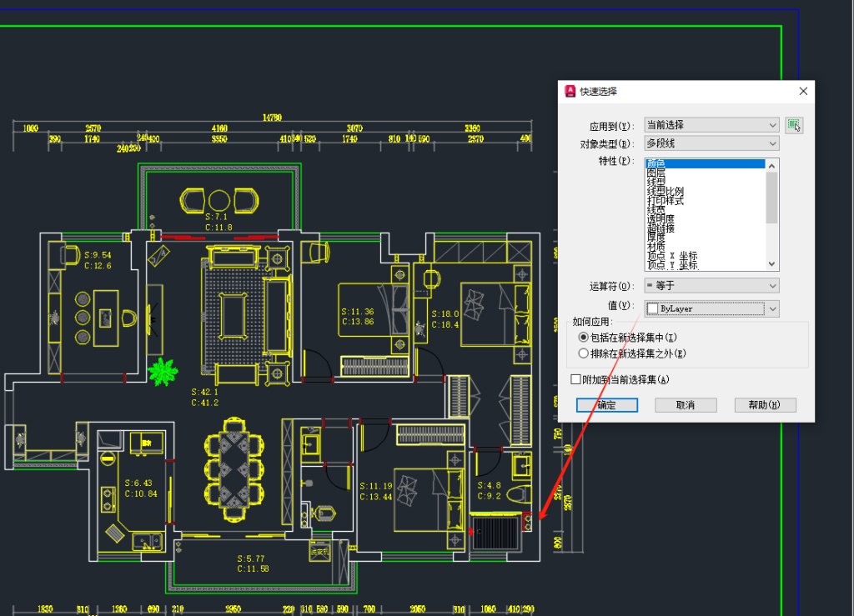
Task: Click the S:11.19 bedroom area label
Action: [376, 486]
